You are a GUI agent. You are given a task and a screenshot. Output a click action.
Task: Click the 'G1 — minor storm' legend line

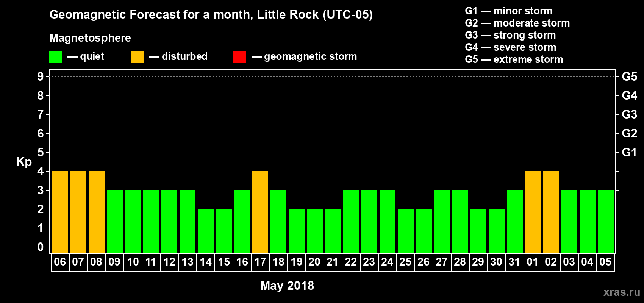509,11
